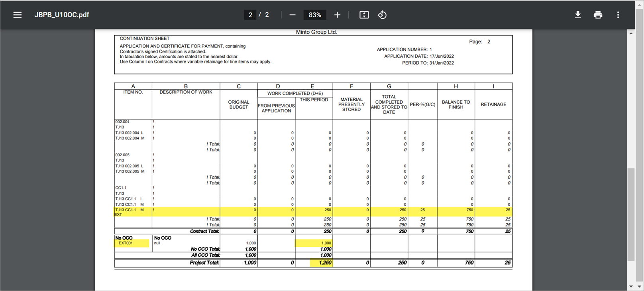644x291 pixels.
Task: Click the PER-%(G/C) column header
Action: [x=422, y=104]
